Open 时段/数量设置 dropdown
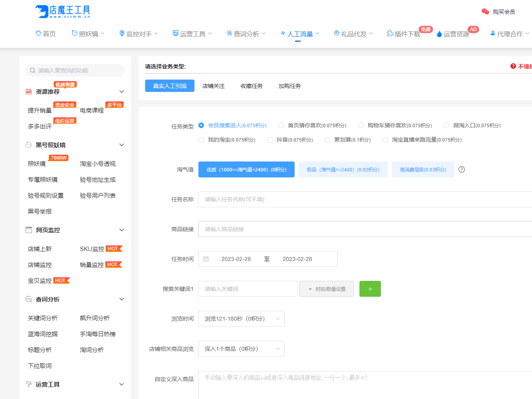 326,289
